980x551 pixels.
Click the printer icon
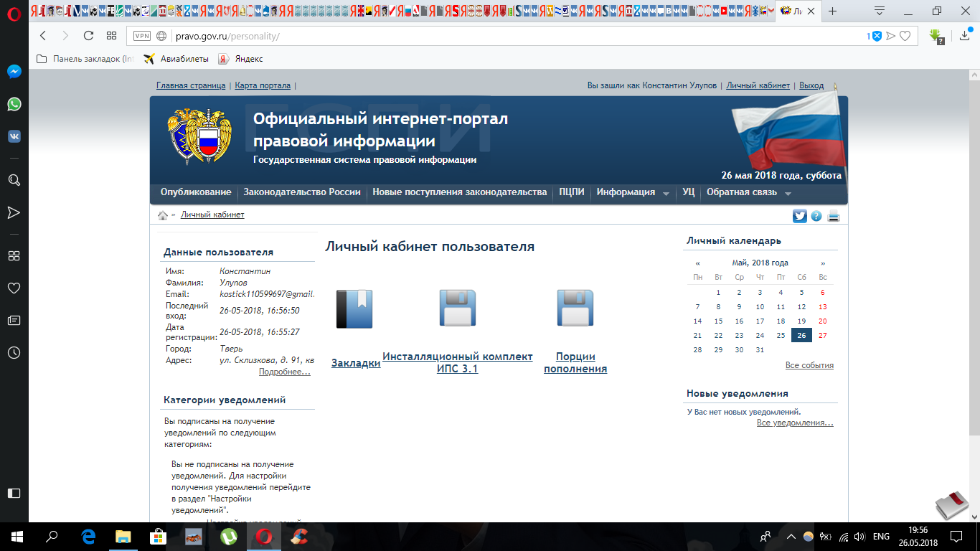[x=833, y=216]
